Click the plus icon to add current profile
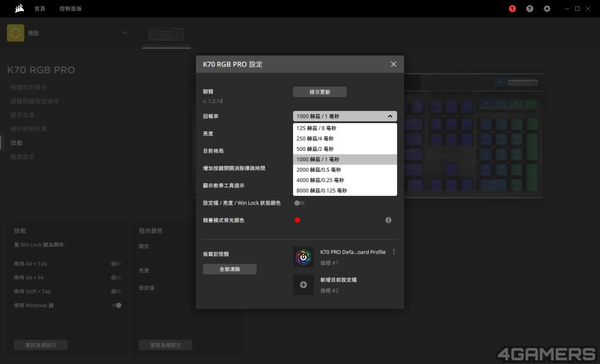 pos(303,285)
